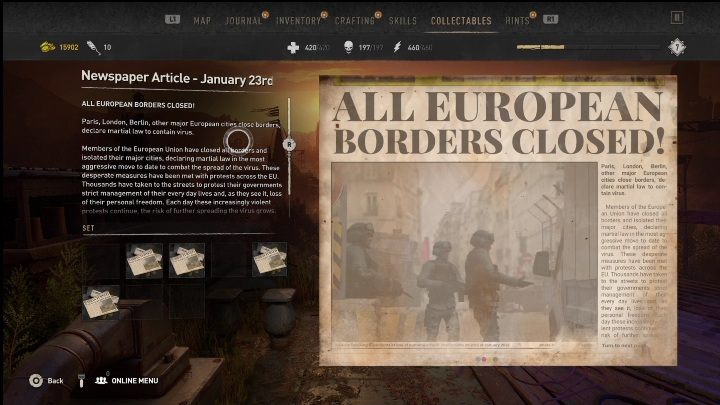Click the gold money icon
This screenshot has height=405, width=720.
48,47
